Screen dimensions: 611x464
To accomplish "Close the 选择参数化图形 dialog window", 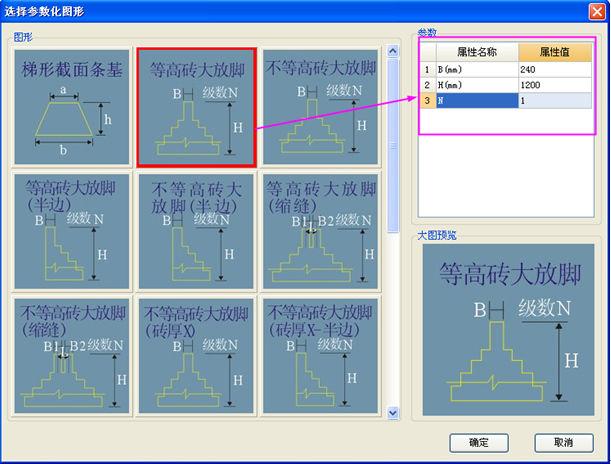I will [x=597, y=9].
